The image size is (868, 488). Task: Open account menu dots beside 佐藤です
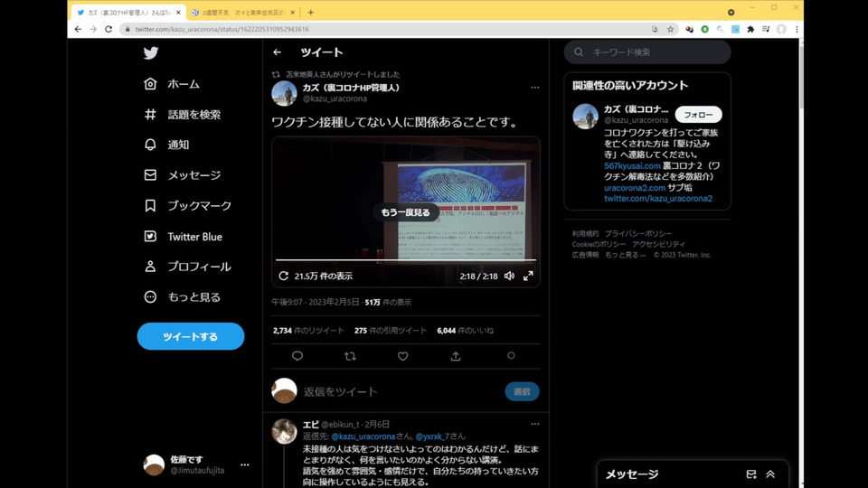245,465
